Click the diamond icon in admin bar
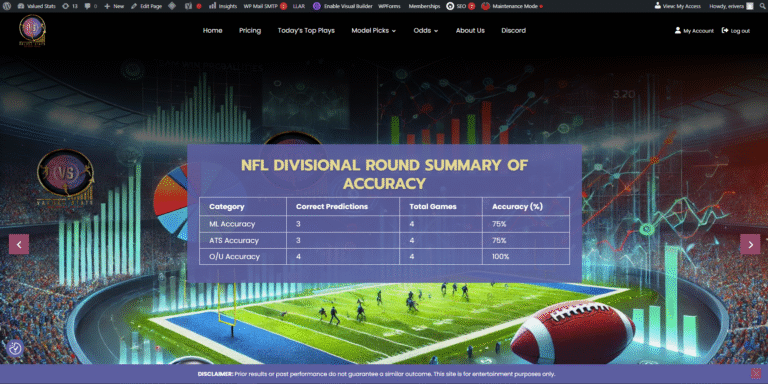The width and height of the screenshot is (768, 384). point(172,6)
